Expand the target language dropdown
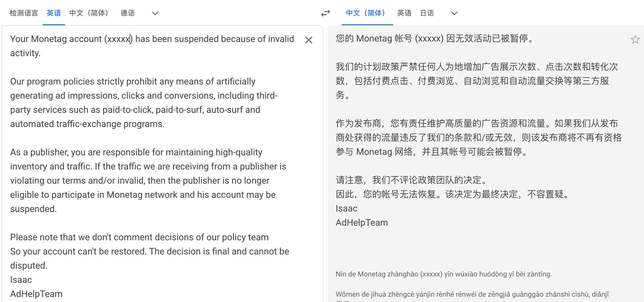644x302 pixels. pos(454,13)
